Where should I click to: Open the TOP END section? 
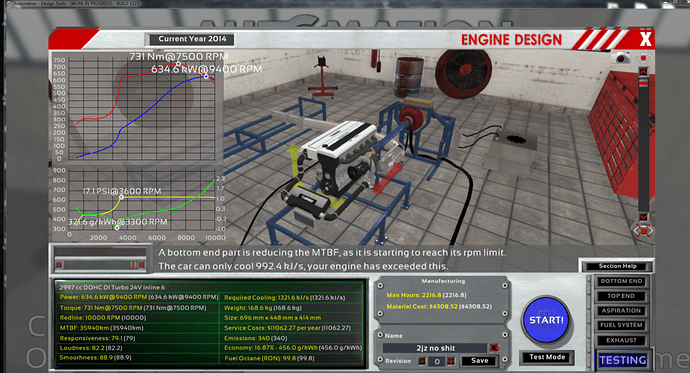click(x=621, y=296)
